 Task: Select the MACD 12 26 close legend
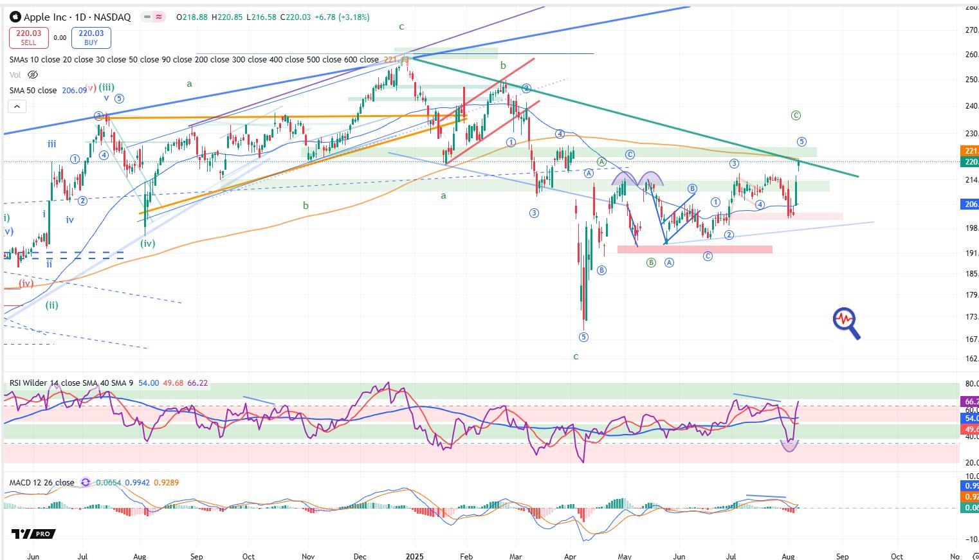click(42, 482)
